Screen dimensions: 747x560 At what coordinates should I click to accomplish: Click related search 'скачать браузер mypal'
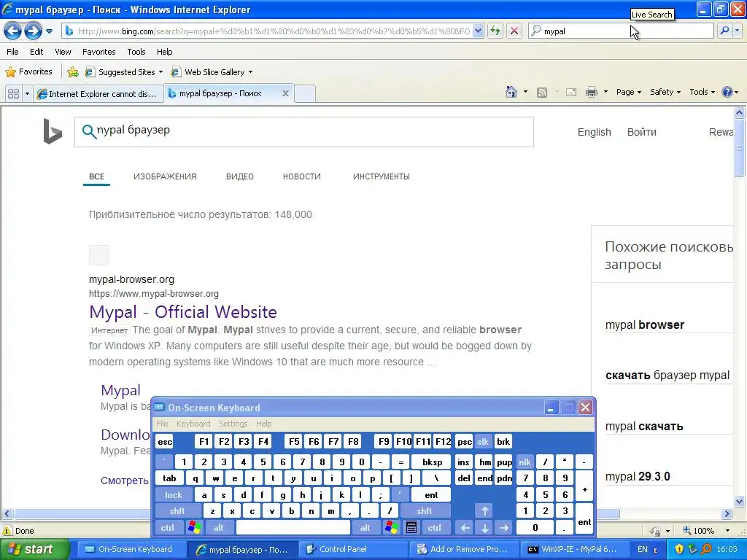point(667,376)
